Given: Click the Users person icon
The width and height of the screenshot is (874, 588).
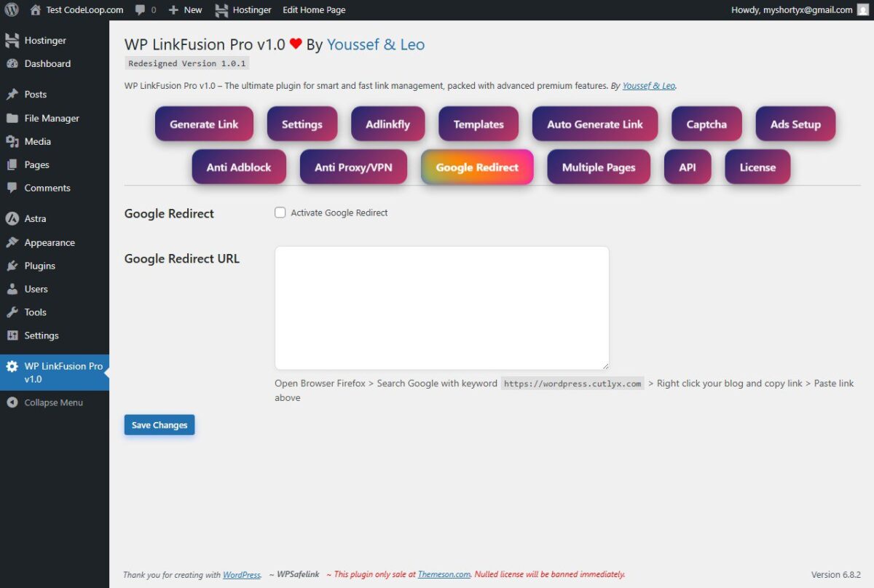Looking at the screenshot, I should (x=12, y=289).
